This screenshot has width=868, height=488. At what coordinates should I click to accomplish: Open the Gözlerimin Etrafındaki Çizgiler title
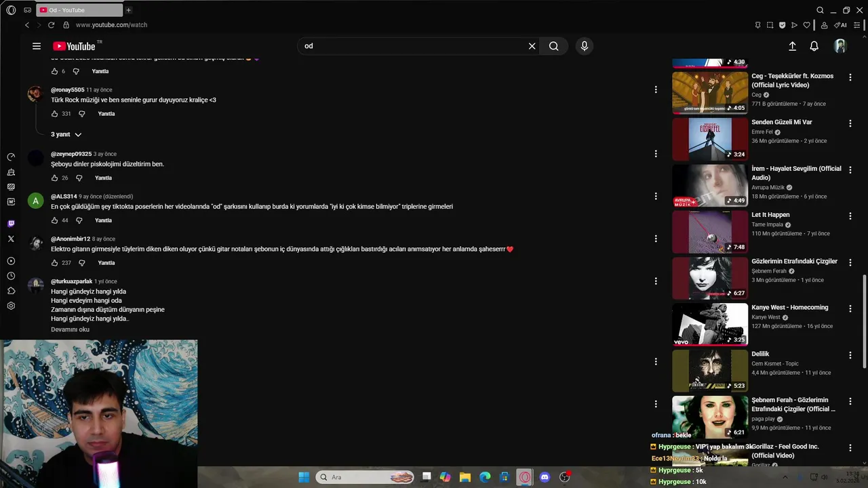794,261
